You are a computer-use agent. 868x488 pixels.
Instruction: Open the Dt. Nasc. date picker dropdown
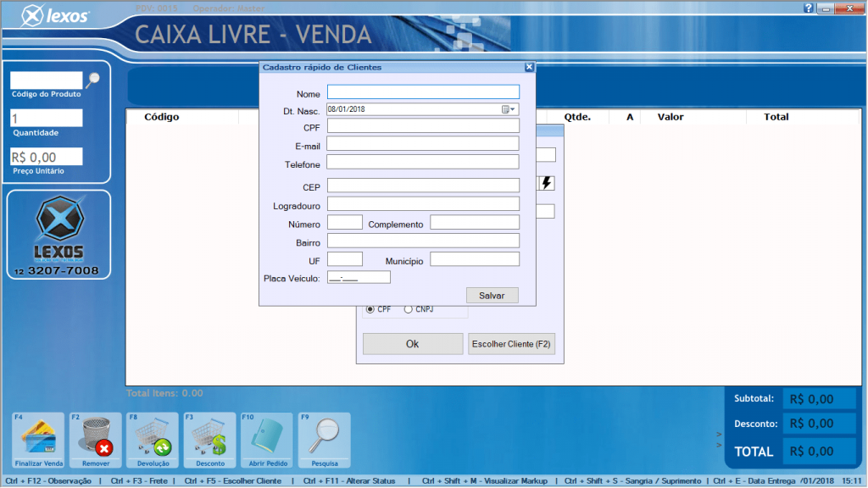point(509,109)
